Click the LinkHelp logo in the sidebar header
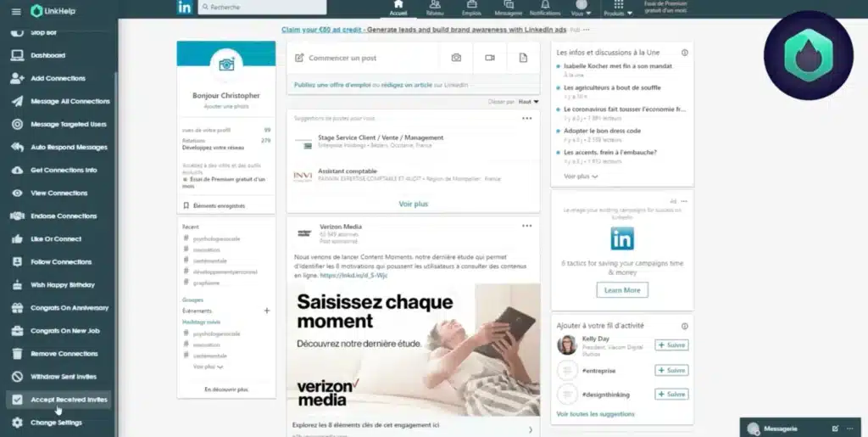The width and height of the screenshot is (868, 437). [53, 11]
